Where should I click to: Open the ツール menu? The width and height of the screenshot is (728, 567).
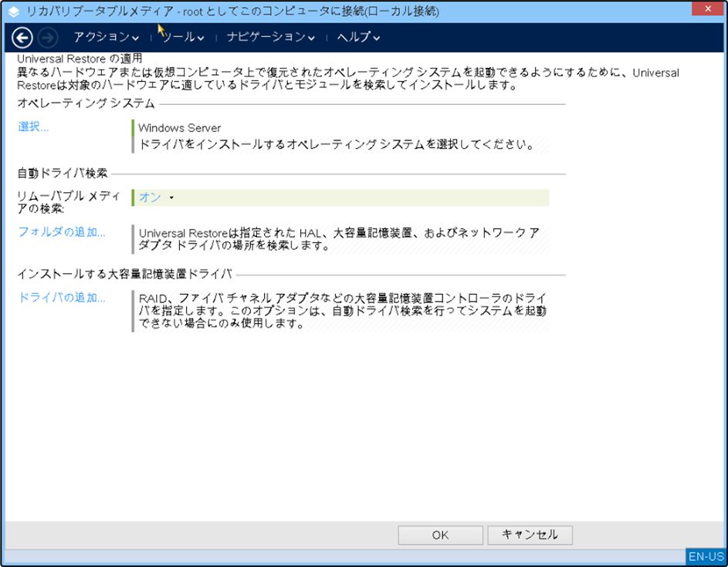(x=182, y=37)
